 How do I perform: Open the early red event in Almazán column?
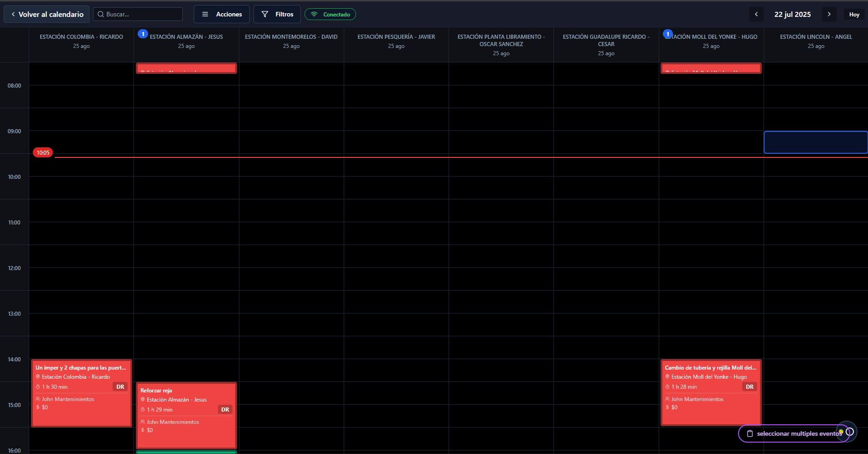tap(186, 68)
